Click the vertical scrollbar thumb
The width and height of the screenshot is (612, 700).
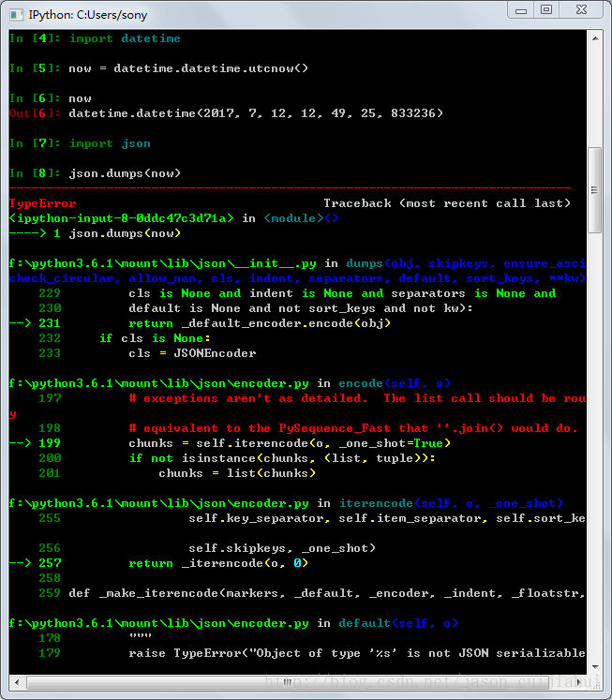[595, 190]
